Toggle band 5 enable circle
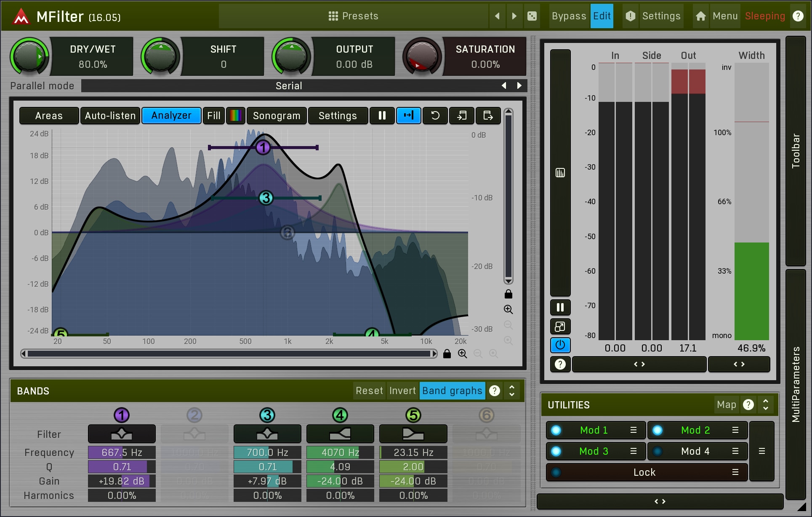Image resolution: width=812 pixels, height=517 pixels. coord(413,415)
